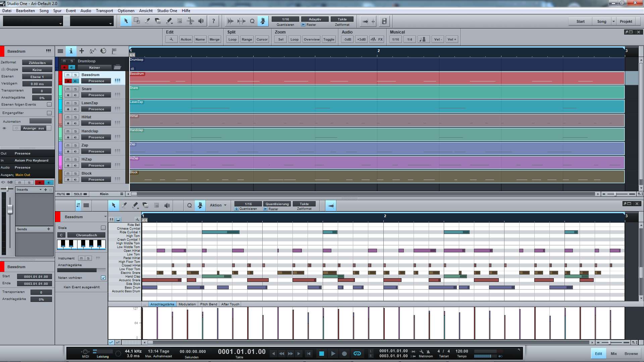Click the Zoom Overview button

point(312,39)
